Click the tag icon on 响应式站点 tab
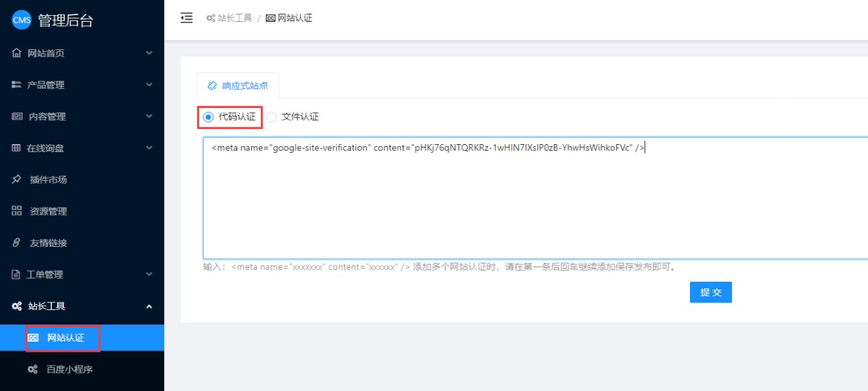This screenshot has height=391, width=868. pyautogui.click(x=212, y=85)
